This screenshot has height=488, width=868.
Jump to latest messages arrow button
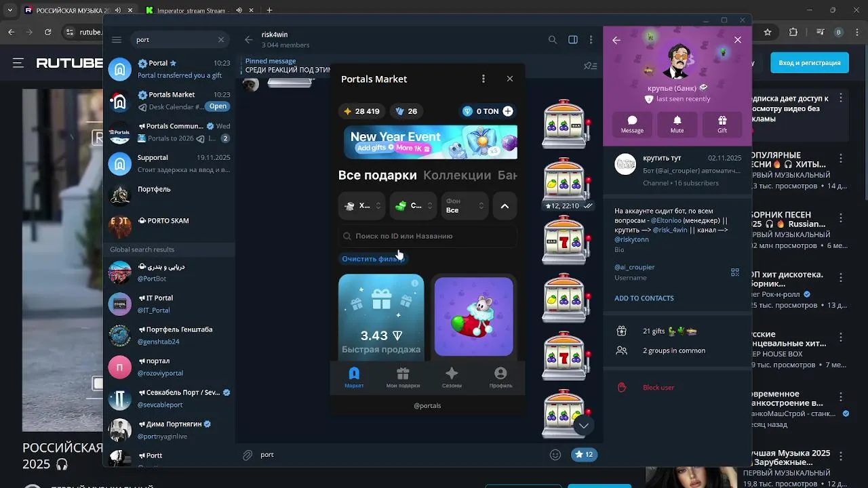tap(583, 426)
